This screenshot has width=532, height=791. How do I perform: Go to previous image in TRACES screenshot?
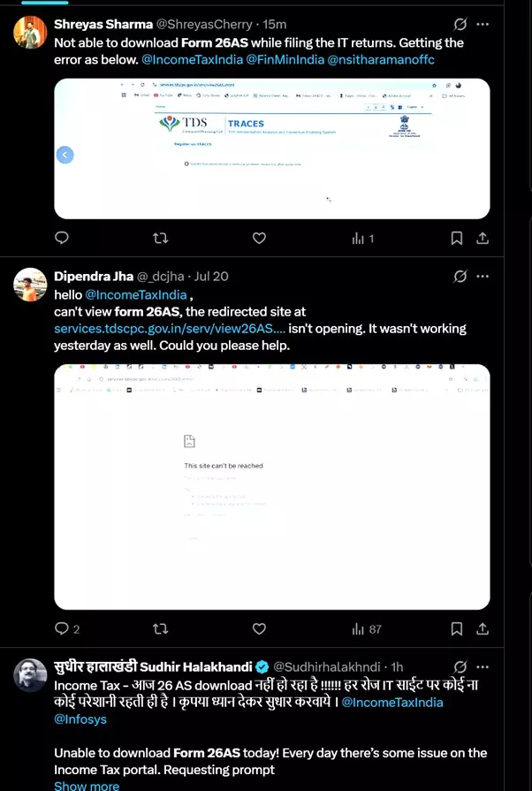click(x=65, y=155)
